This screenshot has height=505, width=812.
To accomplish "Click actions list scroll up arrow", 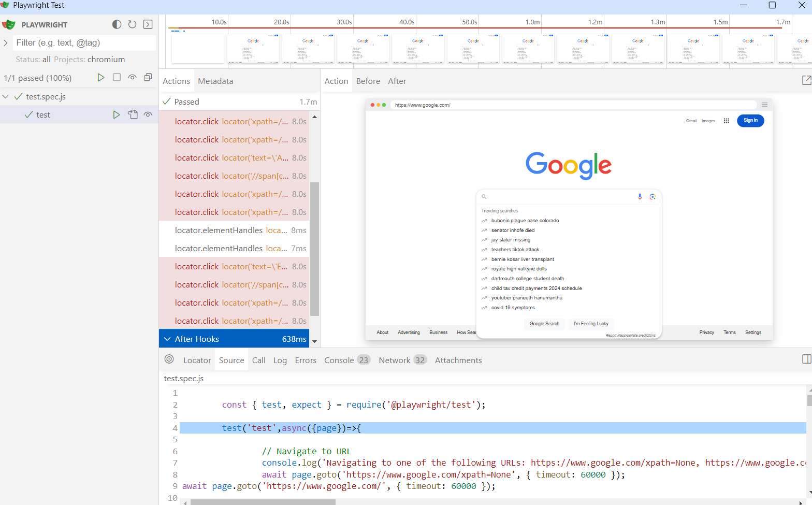I will click(x=314, y=117).
